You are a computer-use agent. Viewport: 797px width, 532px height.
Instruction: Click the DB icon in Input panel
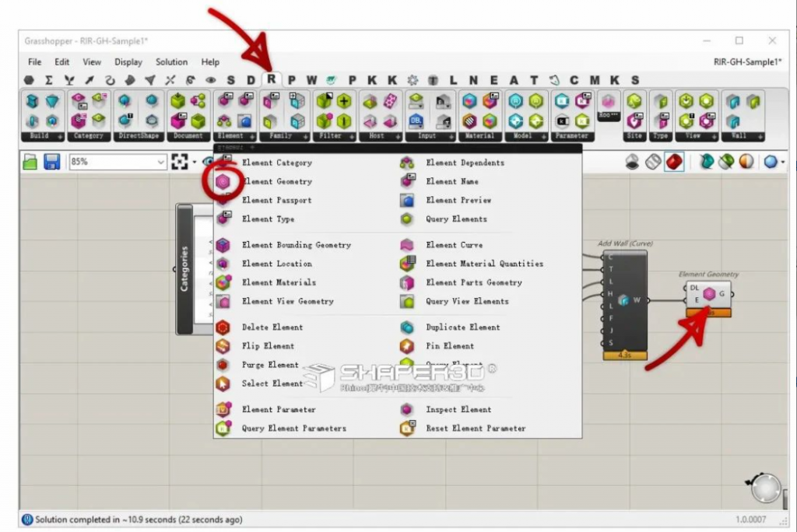point(416,121)
